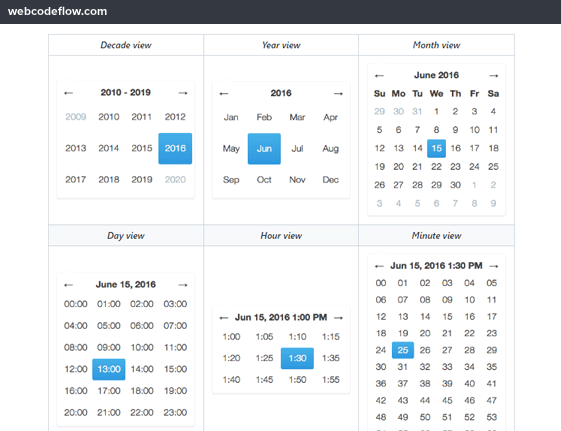Click left arrow beside Jun 15, 2016 1:30 PM
Screen dimensions: 561x431
pos(379,266)
